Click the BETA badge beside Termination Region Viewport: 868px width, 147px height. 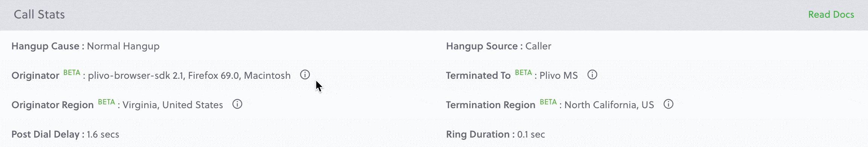(548, 102)
